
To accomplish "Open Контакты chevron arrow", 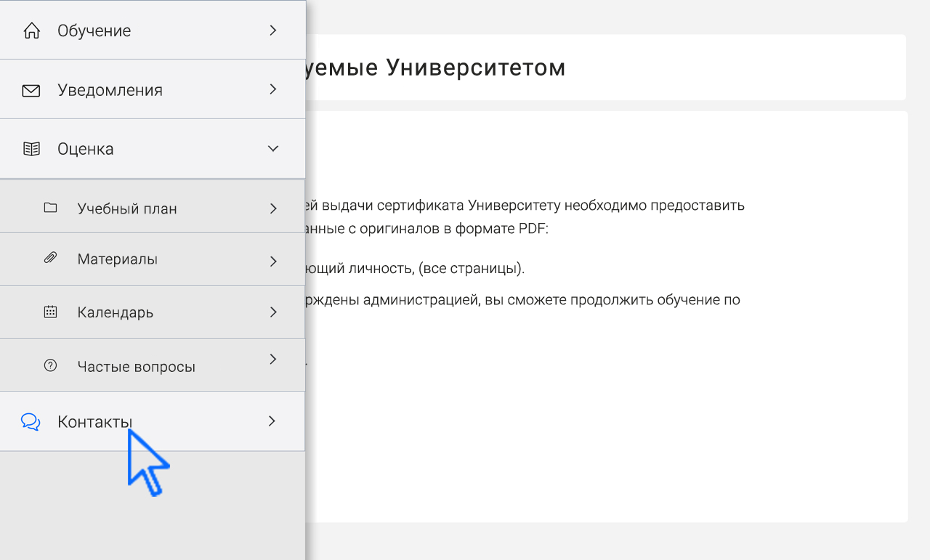I will coord(272,421).
